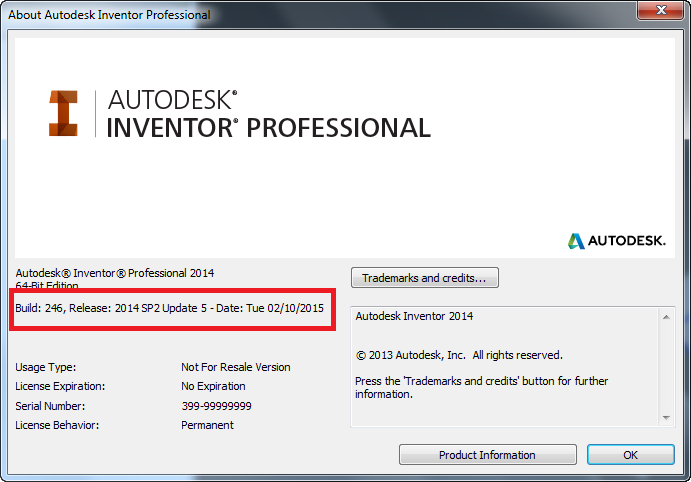The image size is (691, 482).
Task: Click the copyright box scroll down arrow
Action: pyautogui.click(x=666, y=418)
